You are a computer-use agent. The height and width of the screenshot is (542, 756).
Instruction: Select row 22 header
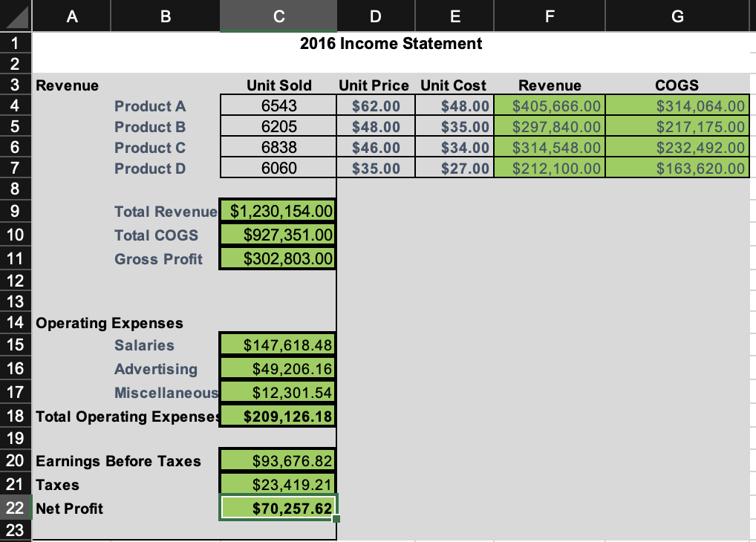16,508
